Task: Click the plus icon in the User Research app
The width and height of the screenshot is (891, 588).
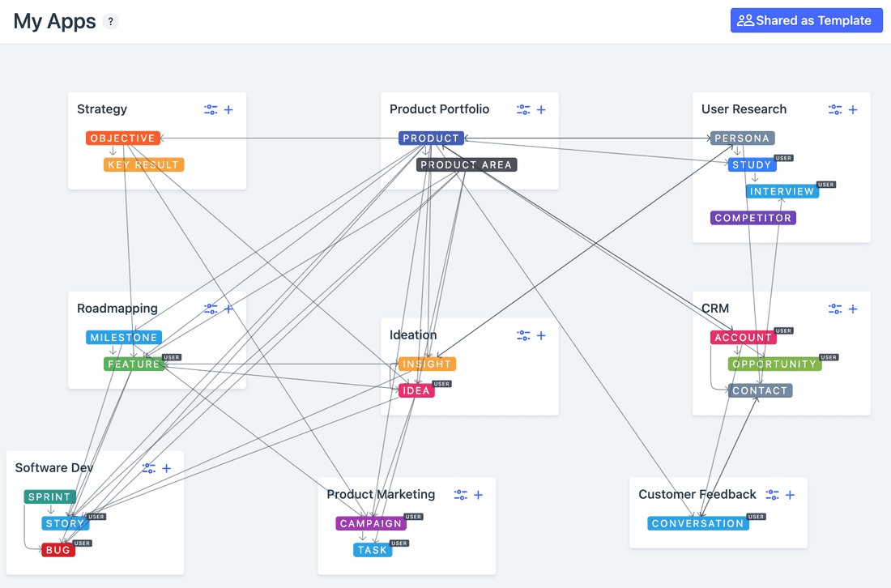Action: click(852, 109)
